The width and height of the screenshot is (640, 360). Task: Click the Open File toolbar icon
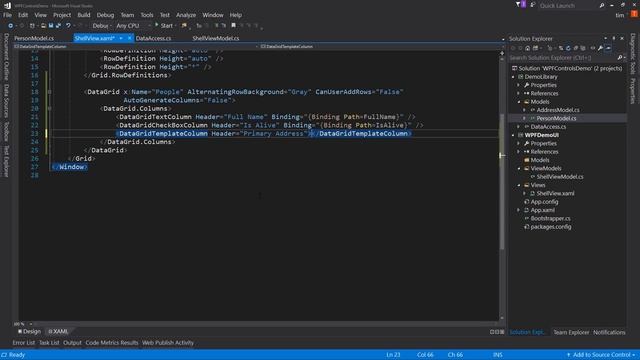tap(43, 26)
